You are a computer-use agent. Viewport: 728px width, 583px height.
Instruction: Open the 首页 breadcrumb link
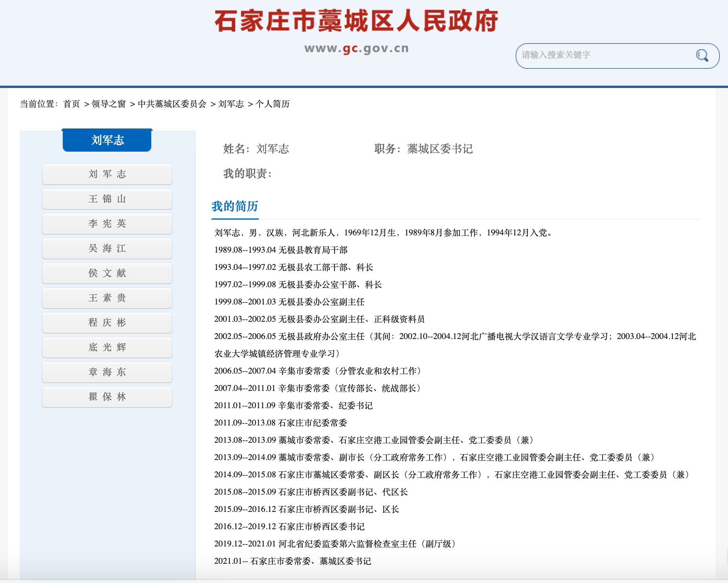(x=72, y=104)
